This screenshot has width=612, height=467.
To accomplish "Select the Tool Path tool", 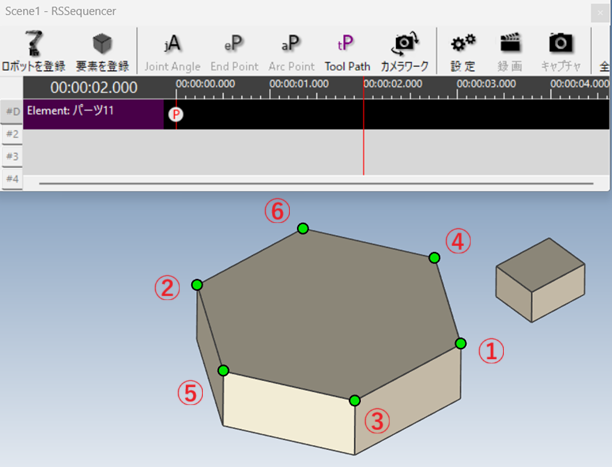I will pyautogui.click(x=347, y=44).
